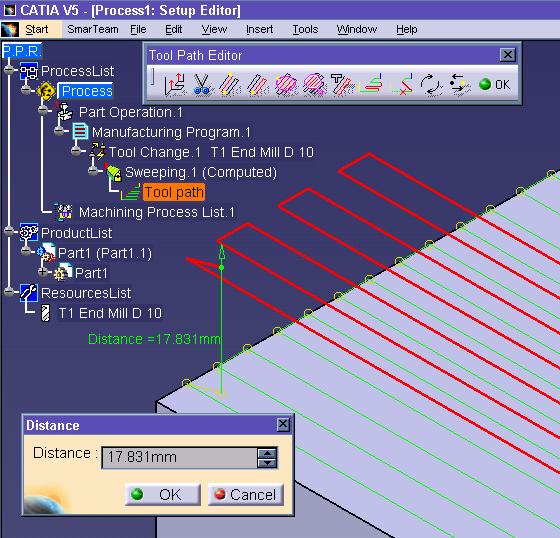Open the Tools menu

(x=305, y=29)
